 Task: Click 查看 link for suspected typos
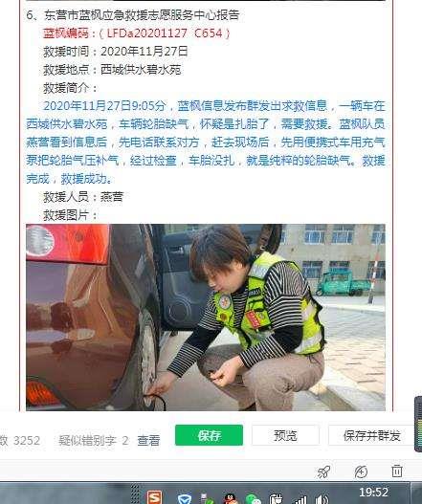148,440
